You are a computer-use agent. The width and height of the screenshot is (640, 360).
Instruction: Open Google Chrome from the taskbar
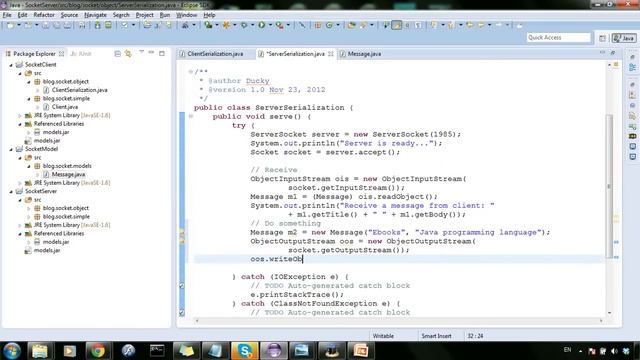(x=98, y=351)
